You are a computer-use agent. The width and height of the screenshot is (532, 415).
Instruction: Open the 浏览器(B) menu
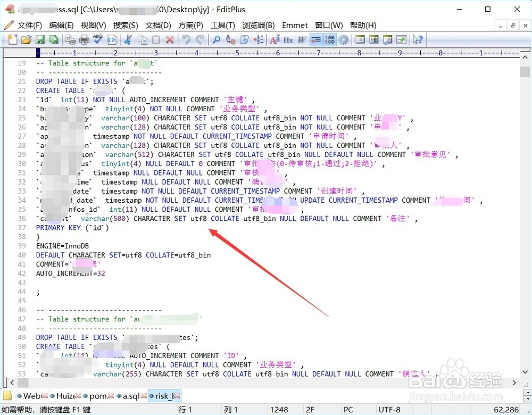coord(259,26)
